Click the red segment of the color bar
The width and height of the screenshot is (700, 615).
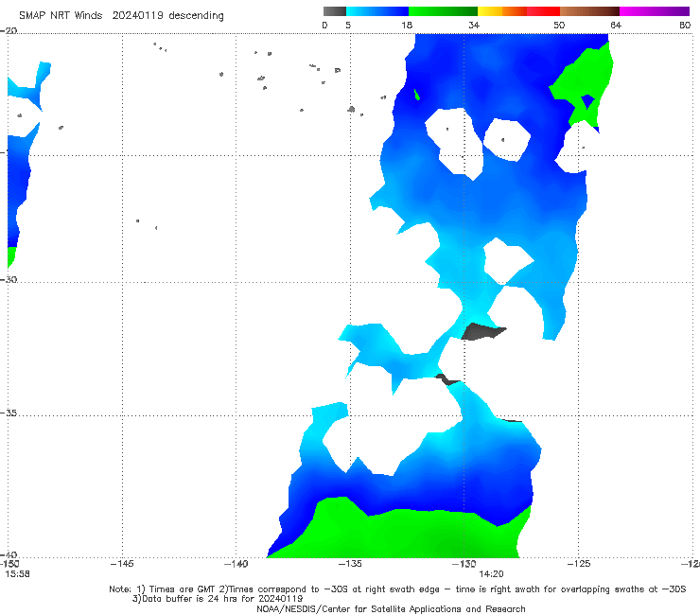pos(543,11)
